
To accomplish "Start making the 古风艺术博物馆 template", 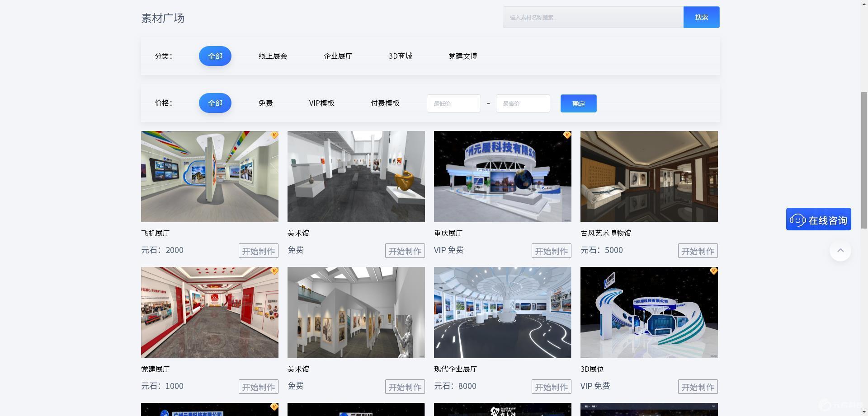I will tap(698, 251).
